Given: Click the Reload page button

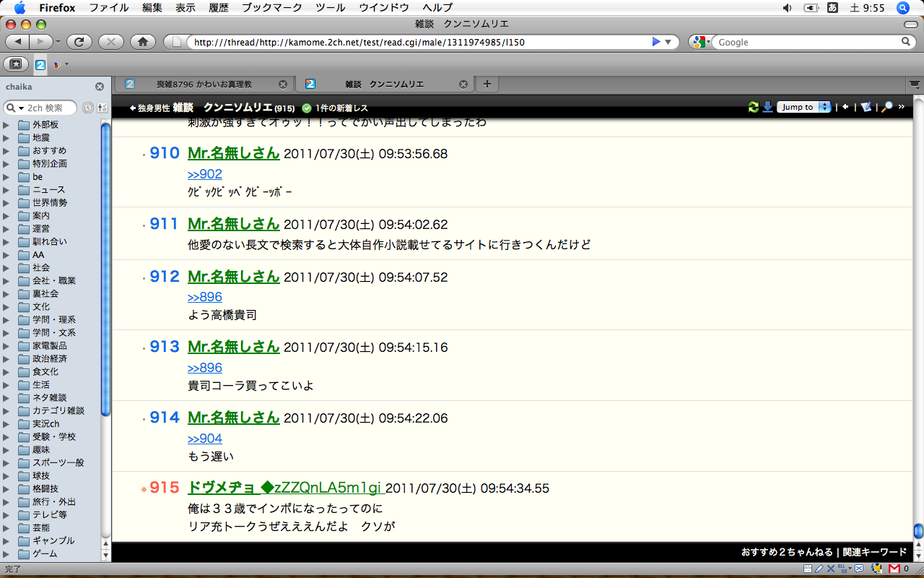Looking at the screenshot, I should (x=79, y=42).
